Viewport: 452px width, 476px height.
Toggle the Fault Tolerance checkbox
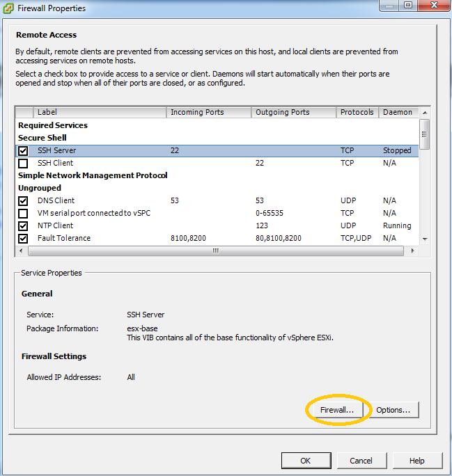(23, 239)
